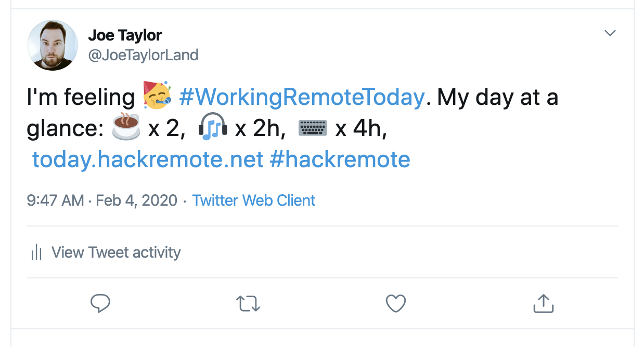
Task: Open Joe Taylor's profile via avatar
Action: click(52, 45)
